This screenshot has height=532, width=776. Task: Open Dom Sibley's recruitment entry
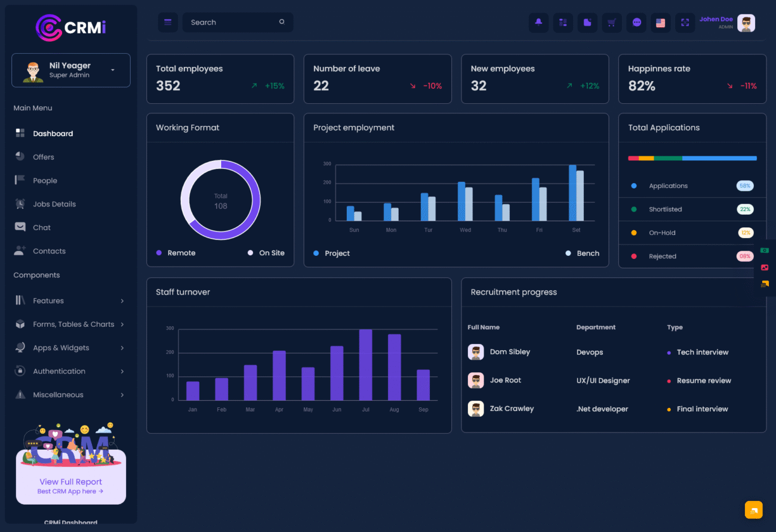509,352
